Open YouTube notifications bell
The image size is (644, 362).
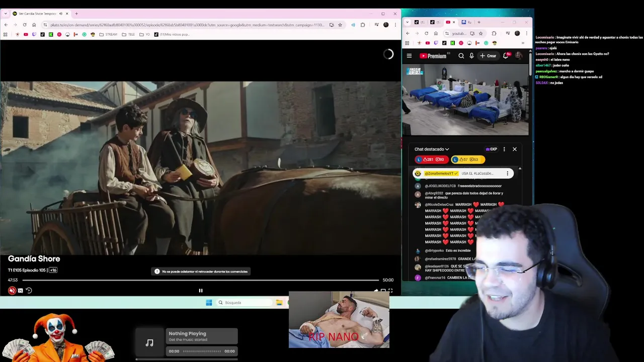506,56
